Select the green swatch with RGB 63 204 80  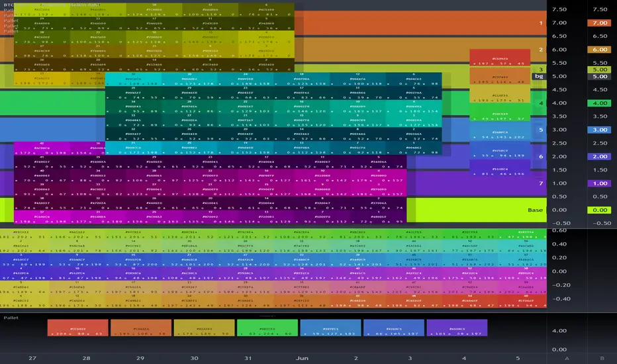[267, 328]
